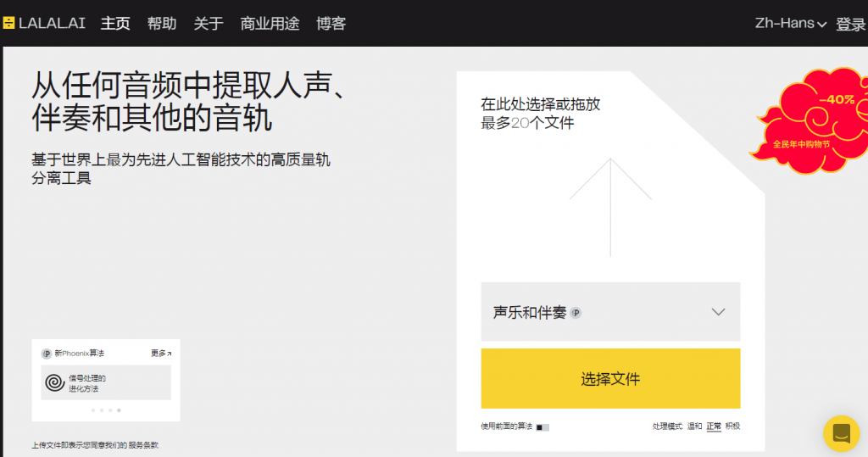Open the Zh-Hans language dropdown

(x=791, y=23)
